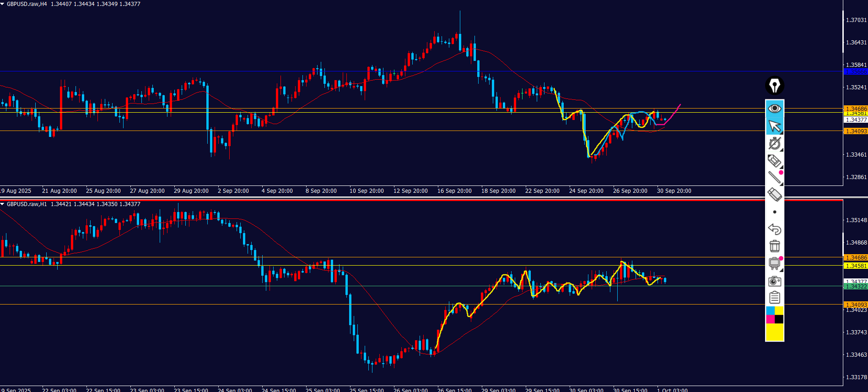This screenshot has width=868, height=392.
Task: Toggle ink visibility with the eye icon
Action: tap(774, 109)
